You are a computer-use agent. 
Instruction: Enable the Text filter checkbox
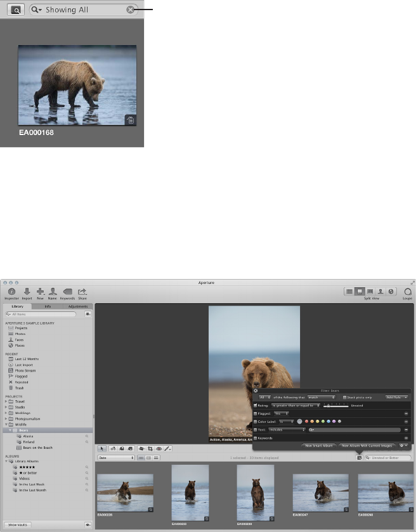tap(256, 430)
